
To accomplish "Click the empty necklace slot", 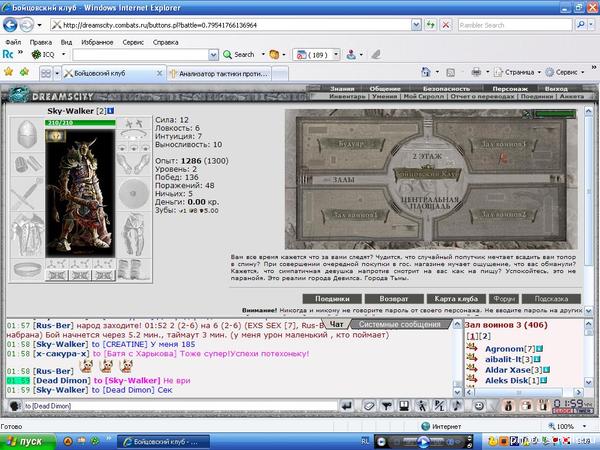I will [x=134, y=134].
